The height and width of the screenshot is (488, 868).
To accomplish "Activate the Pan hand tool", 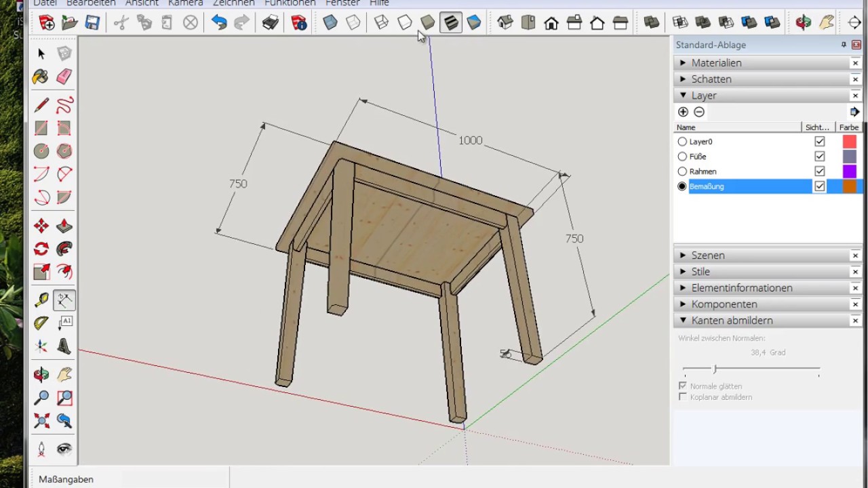I will tap(64, 375).
